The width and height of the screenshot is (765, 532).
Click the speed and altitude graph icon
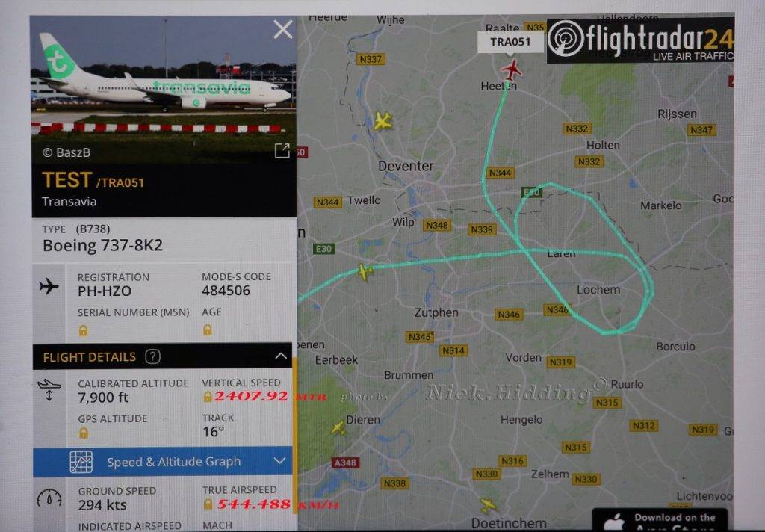(x=81, y=462)
